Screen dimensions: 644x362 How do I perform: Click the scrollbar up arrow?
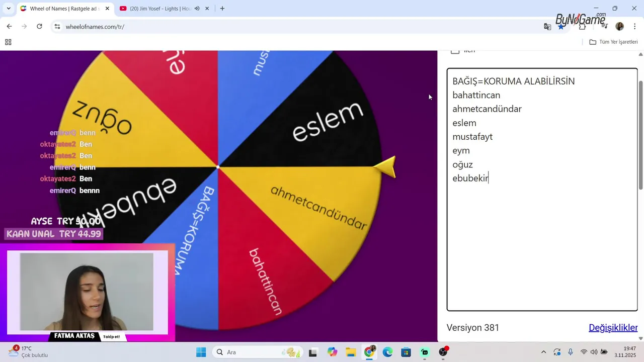tap(640, 54)
